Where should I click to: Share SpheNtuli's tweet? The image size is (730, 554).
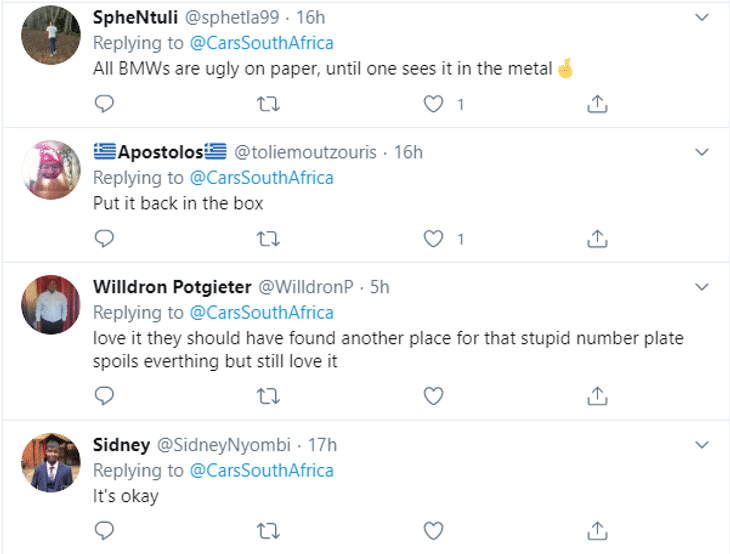[x=597, y=103]
